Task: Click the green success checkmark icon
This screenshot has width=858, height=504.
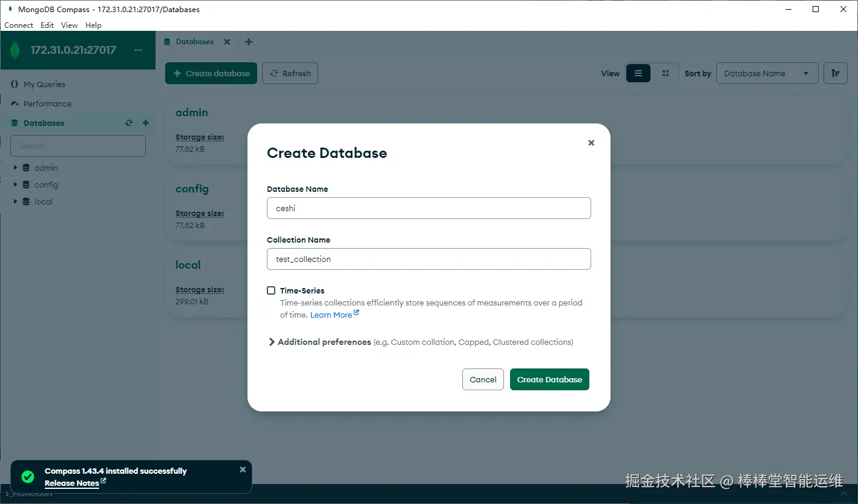Action: tap(28, 477)
